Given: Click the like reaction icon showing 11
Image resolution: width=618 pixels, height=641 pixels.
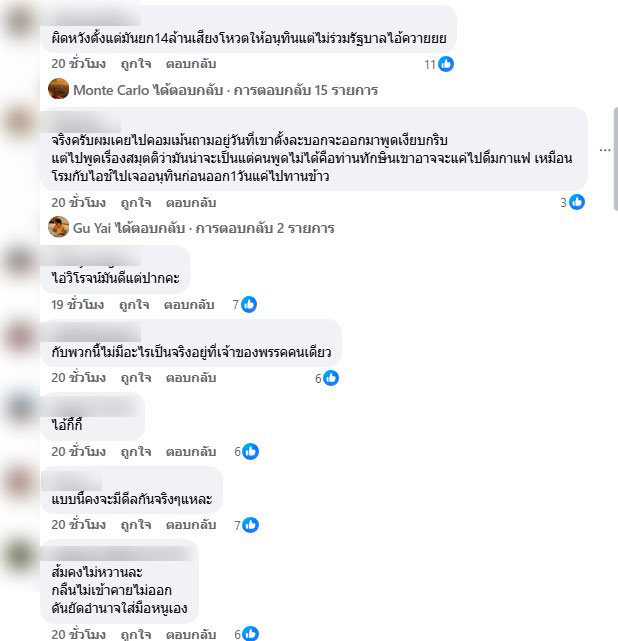Looking at the screenshot, I should coord(446,64).
